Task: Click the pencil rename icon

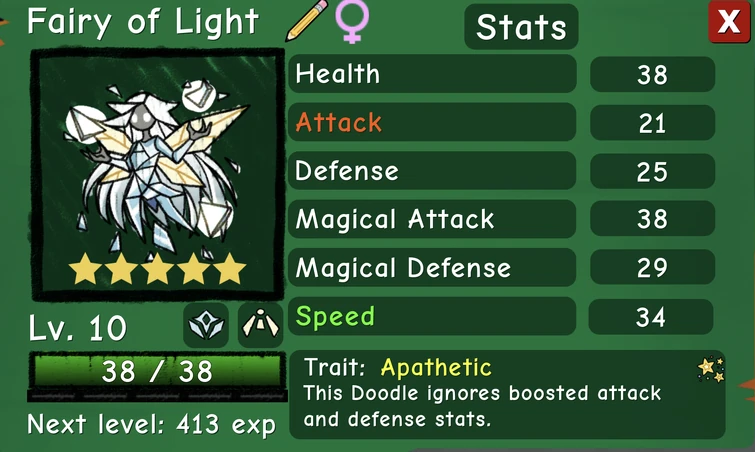Action: coord(306,20)
